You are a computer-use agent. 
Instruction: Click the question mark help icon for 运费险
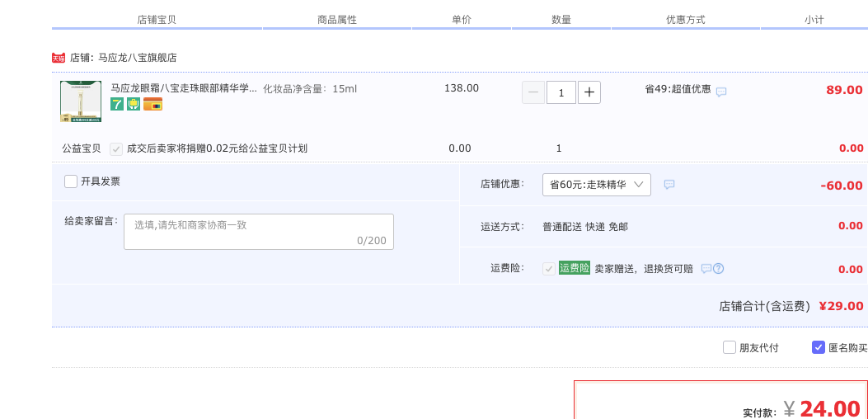pyautogui.click(x=719, y=269)
